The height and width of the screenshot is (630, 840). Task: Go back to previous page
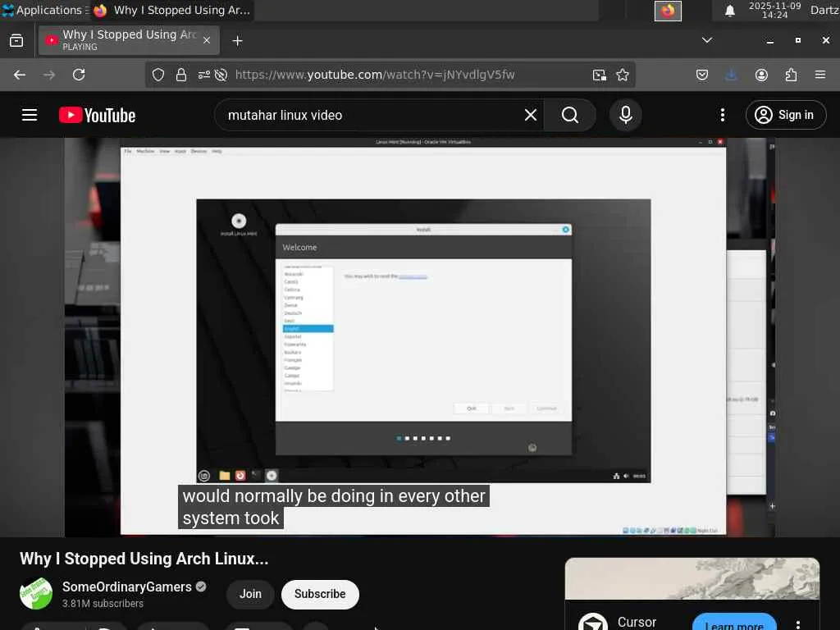coord(20,75)
